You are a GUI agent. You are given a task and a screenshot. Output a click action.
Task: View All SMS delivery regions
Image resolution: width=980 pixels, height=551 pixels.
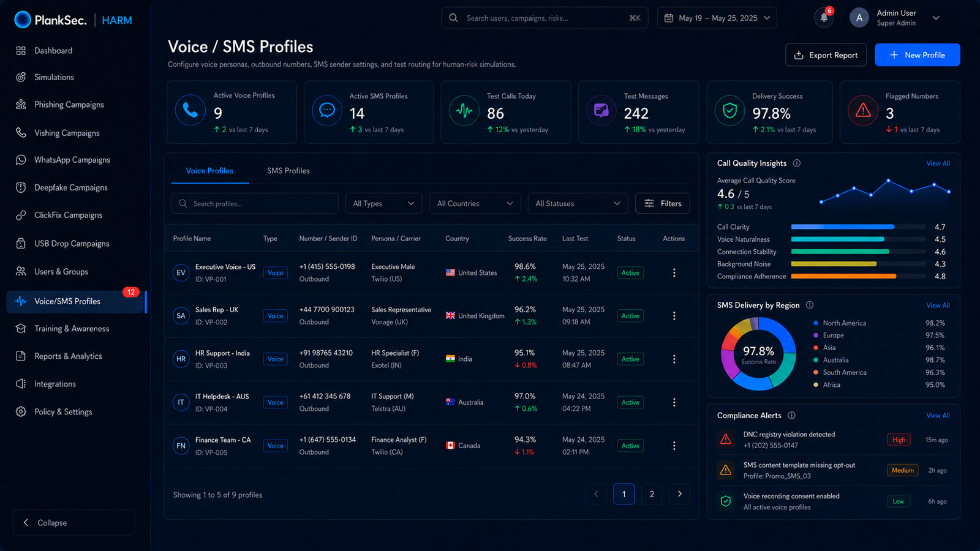[938, 305]
